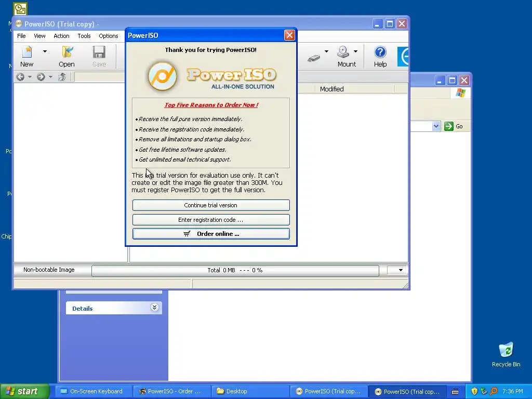The width and height of the screenshot is (532, 399).
Task: Click the Open folder toolbar icon
Action: click(67, 52)
